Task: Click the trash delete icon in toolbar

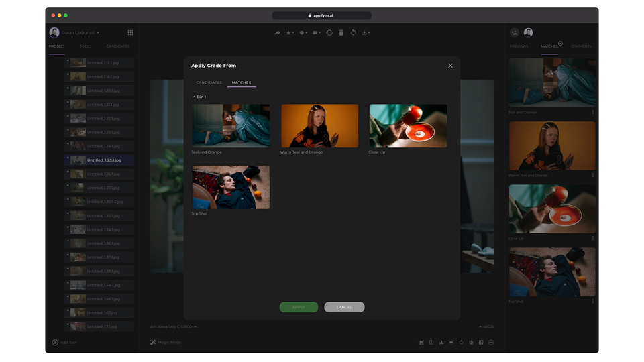Action: pos(341,33)
